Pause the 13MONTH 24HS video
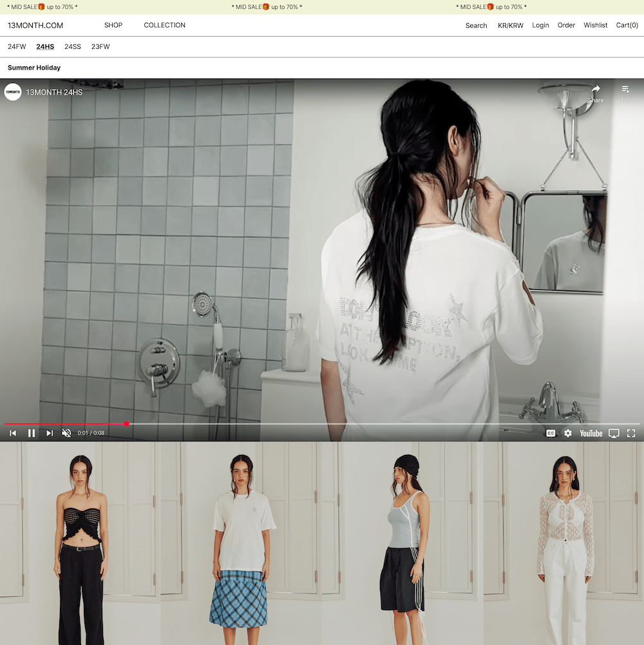Screen dimensions: 644x645 point(32,433)
